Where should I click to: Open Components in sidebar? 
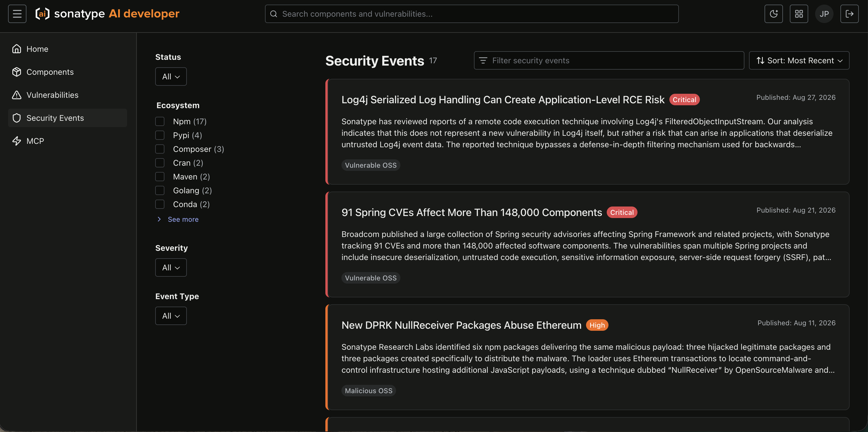coord(67,72)
